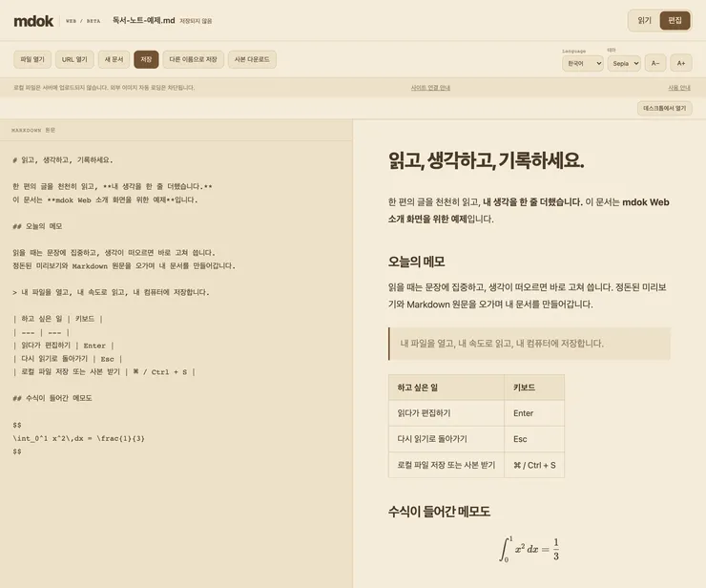
Task: Click the table cell ⌘ / Ctrl + S
Action: 534,465
